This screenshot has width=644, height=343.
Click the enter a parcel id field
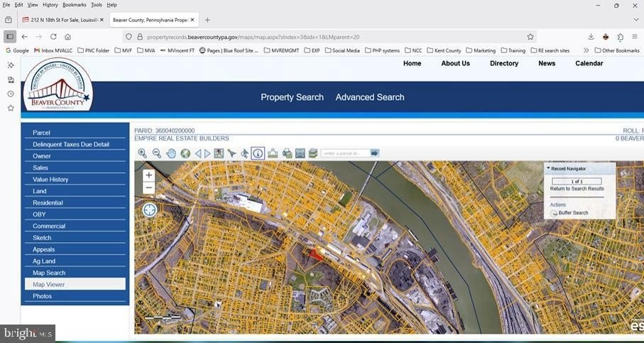pyautogui.click(x=344, y=153)
